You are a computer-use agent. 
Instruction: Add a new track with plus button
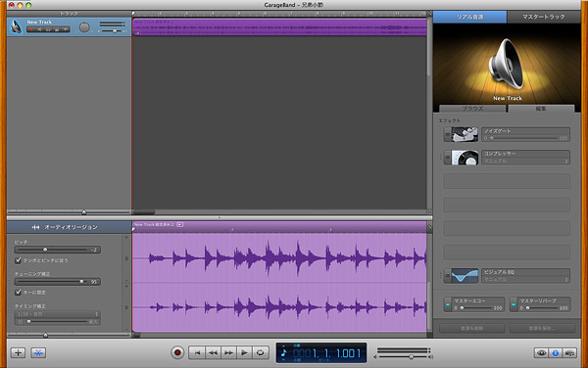coord(18,352)
